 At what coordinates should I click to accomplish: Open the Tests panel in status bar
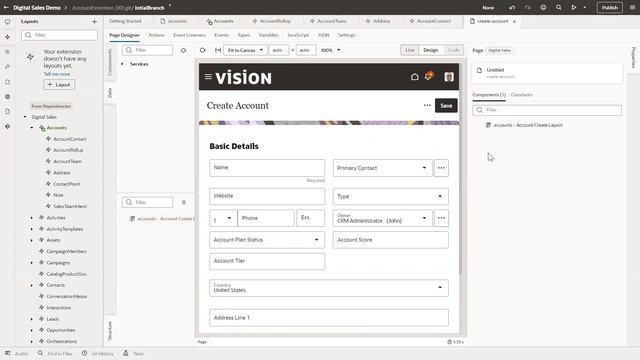pyautogui.click(x=133, y=353)
